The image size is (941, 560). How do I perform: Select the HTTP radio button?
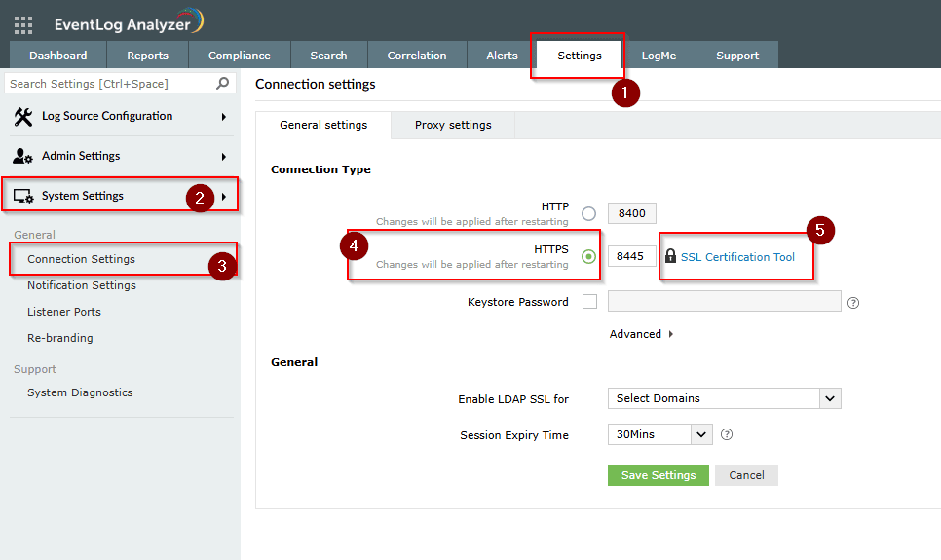(x=588, y=214)
